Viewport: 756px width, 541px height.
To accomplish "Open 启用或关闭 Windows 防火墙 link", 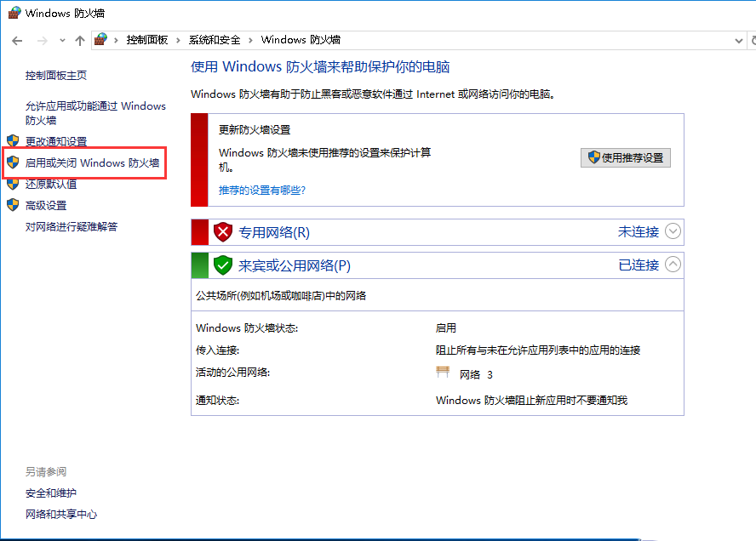I will click(92, 162).
